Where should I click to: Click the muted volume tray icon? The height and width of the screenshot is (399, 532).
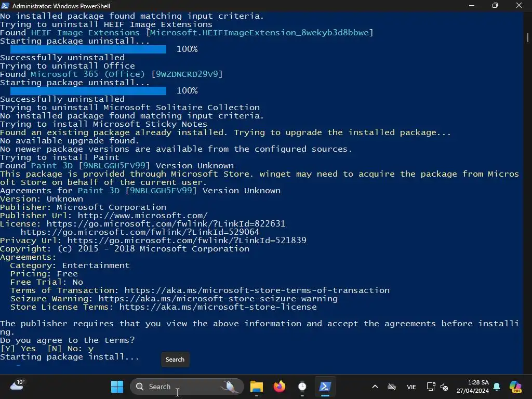click(444, 387)
